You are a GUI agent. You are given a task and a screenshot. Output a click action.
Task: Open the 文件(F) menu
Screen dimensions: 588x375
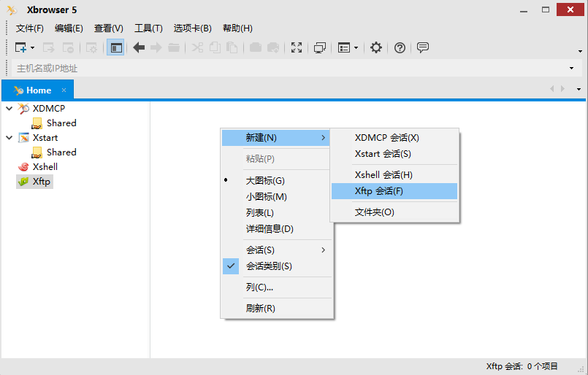(30, 28)
